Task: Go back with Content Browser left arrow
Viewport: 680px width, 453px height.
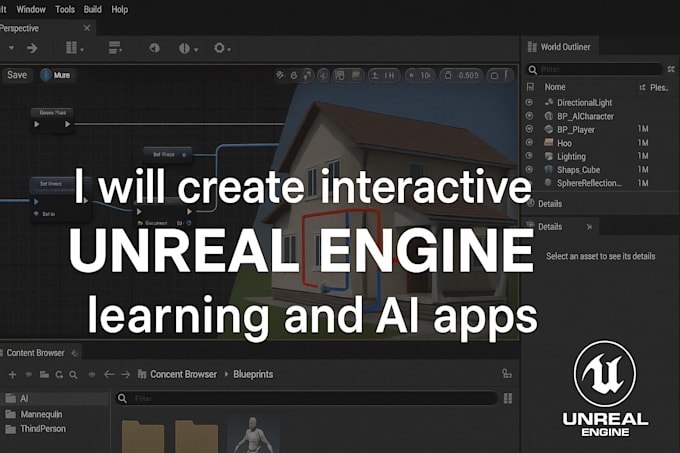Action: point(109,374)
